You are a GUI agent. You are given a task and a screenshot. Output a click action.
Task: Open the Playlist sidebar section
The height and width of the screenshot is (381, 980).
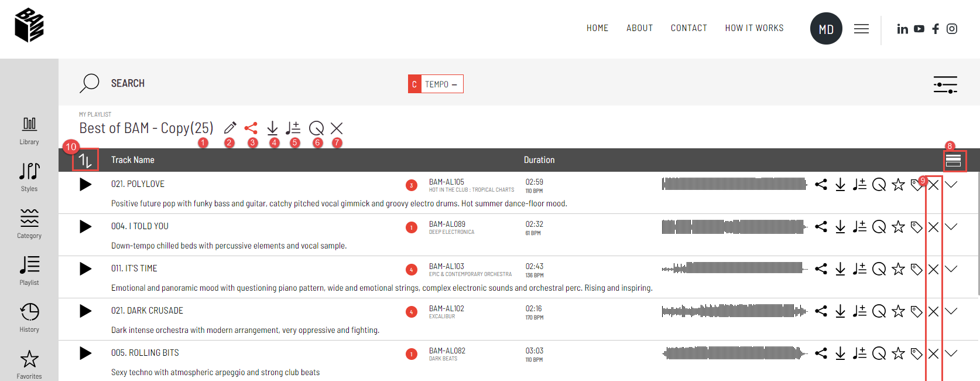click(29, 271)
